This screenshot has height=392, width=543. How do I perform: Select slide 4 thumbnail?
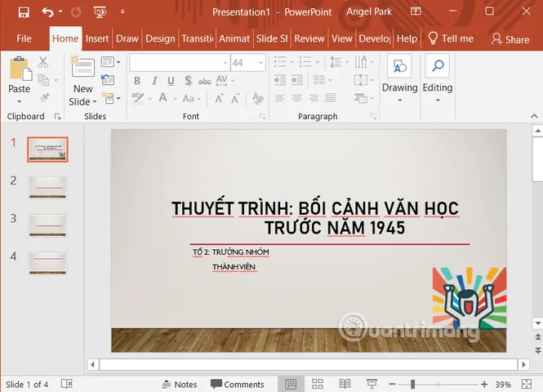tap(47, 263)
